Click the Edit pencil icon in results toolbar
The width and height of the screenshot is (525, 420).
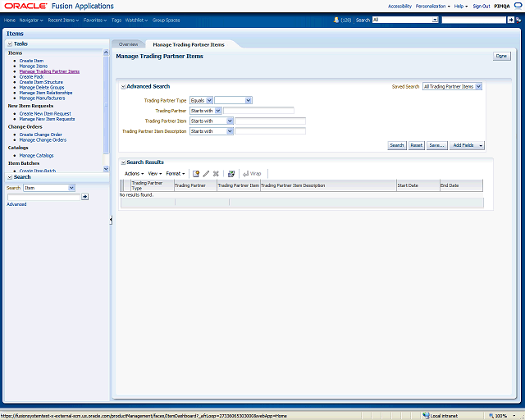pos(206,173)
